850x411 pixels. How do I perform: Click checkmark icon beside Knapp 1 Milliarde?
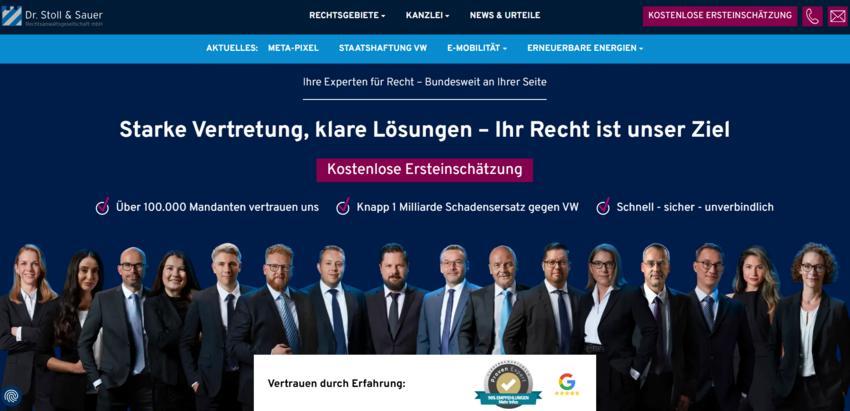(x=343, y=207)
